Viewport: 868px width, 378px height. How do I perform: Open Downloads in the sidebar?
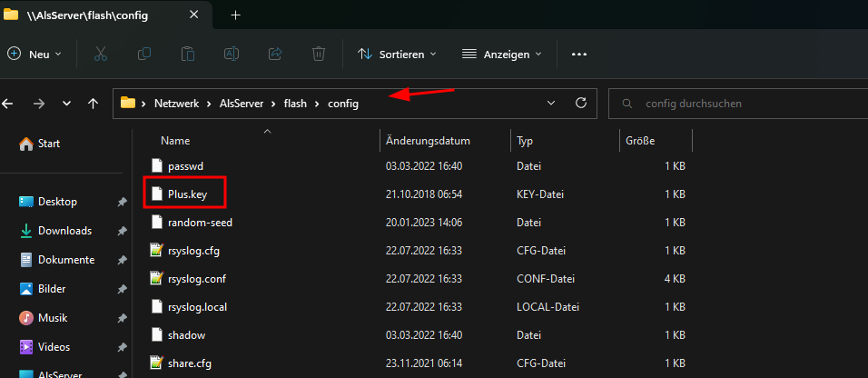[x=64, y=231]
